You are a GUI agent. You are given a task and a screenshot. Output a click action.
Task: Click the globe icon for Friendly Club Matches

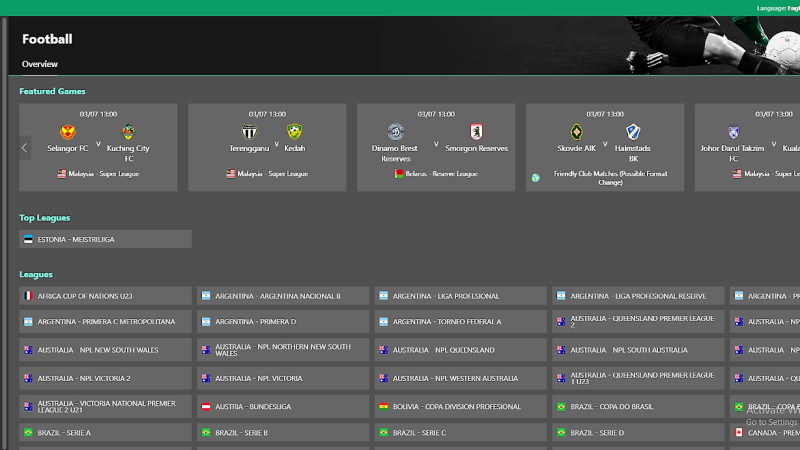tap(536, 178)
